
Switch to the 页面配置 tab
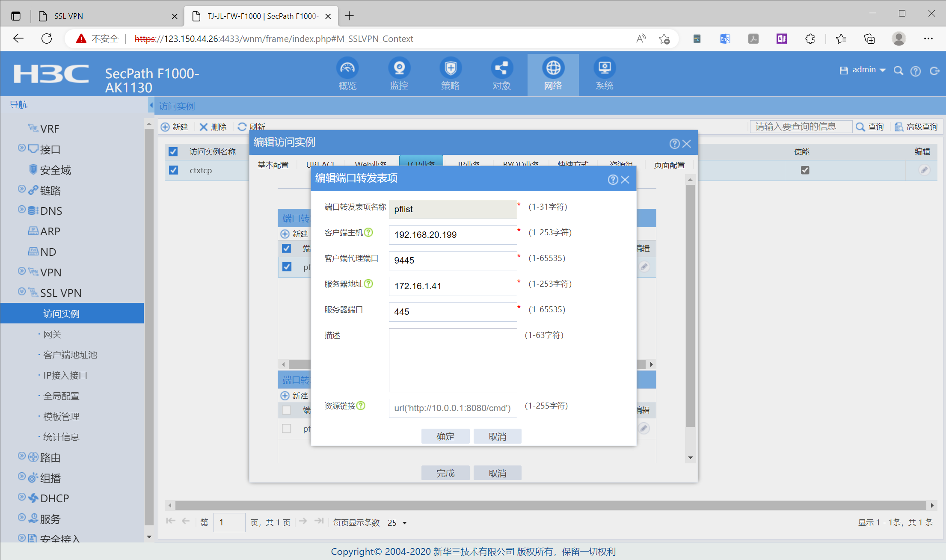pyautogui.click(x=669, y=165)
